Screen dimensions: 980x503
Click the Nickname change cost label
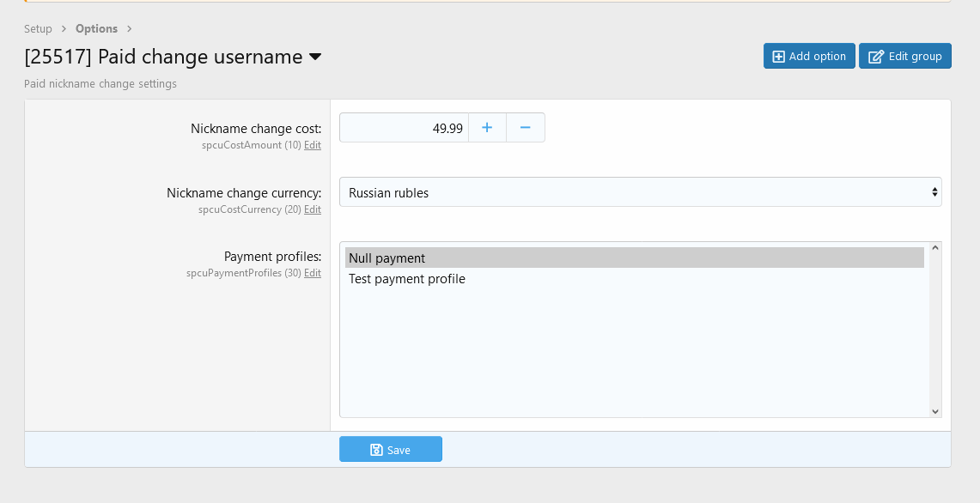(x=256, y=129)
